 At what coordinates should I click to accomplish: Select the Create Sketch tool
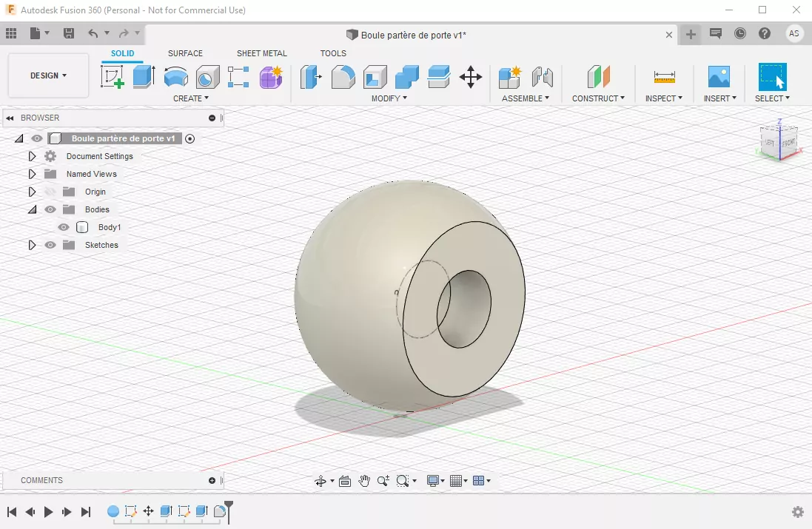[113, 77]
